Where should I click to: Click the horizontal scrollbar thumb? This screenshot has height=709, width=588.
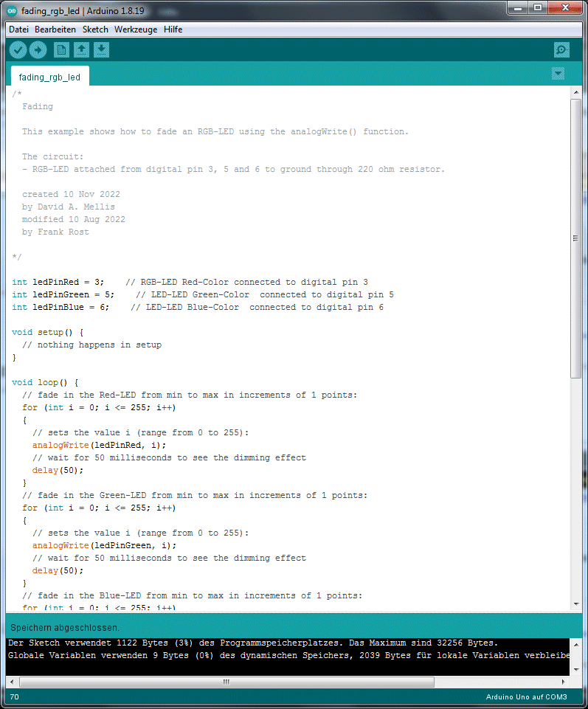[x=226, y=682]
